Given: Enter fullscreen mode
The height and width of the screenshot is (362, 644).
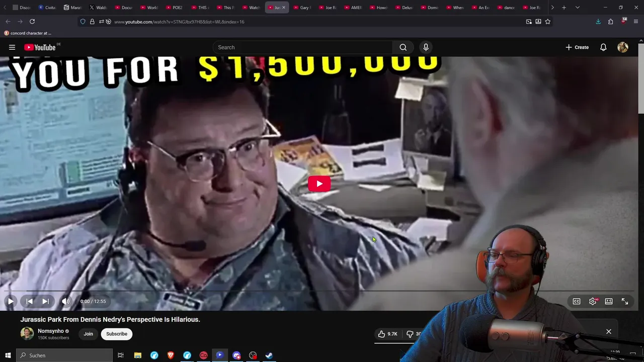Looking at the screenshot, I should pyautogui.click(x=625, y=301).
